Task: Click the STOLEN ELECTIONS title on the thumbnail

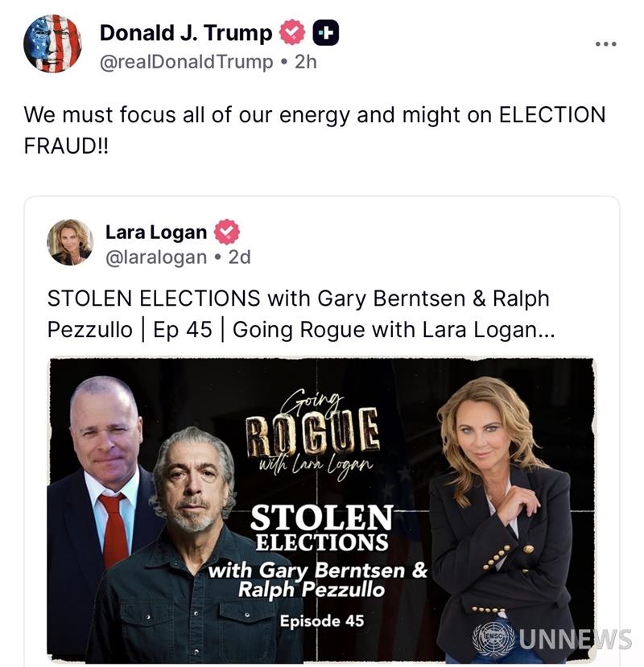Action: coord(322,528)
